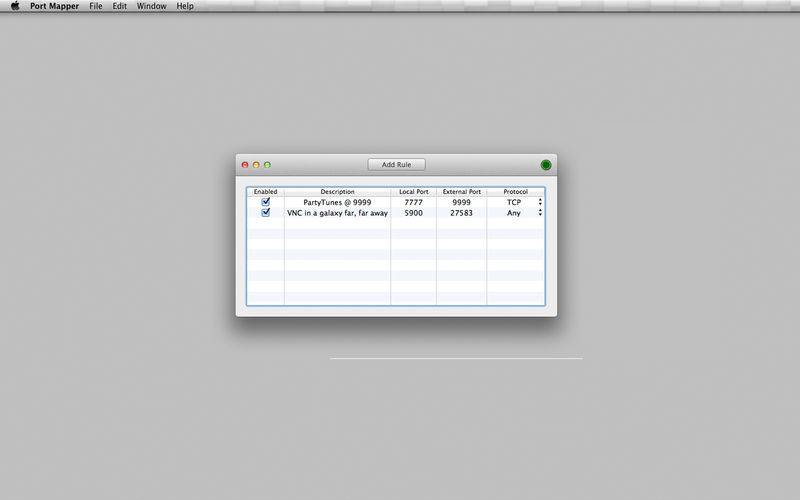
Task: Select 'VNC in a galaxy far, far away' cell
Action: (x=337, y=213)
